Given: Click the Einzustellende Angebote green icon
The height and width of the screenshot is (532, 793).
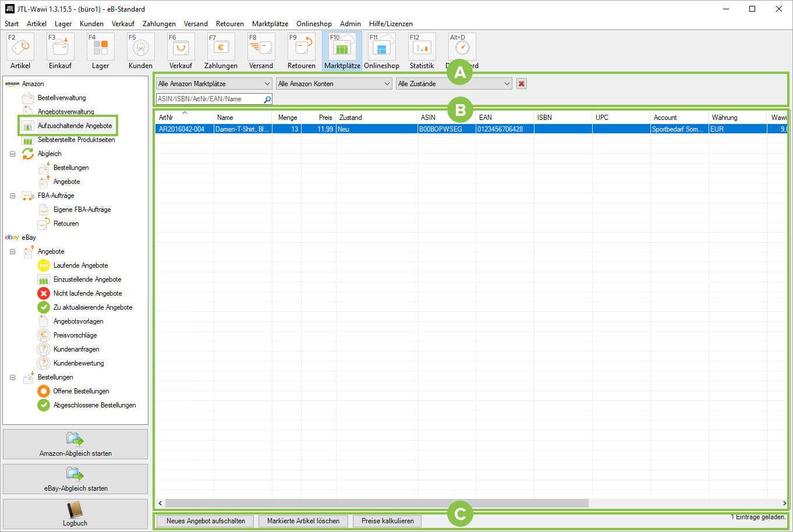Looking at the screenshot, I should 44,279.
